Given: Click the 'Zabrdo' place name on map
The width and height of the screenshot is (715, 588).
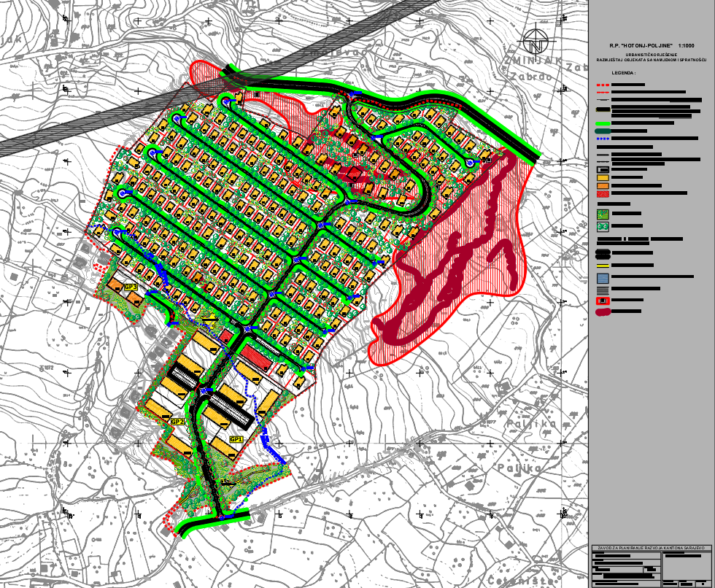Looking at the screenshot, I should tap(531, 77).
